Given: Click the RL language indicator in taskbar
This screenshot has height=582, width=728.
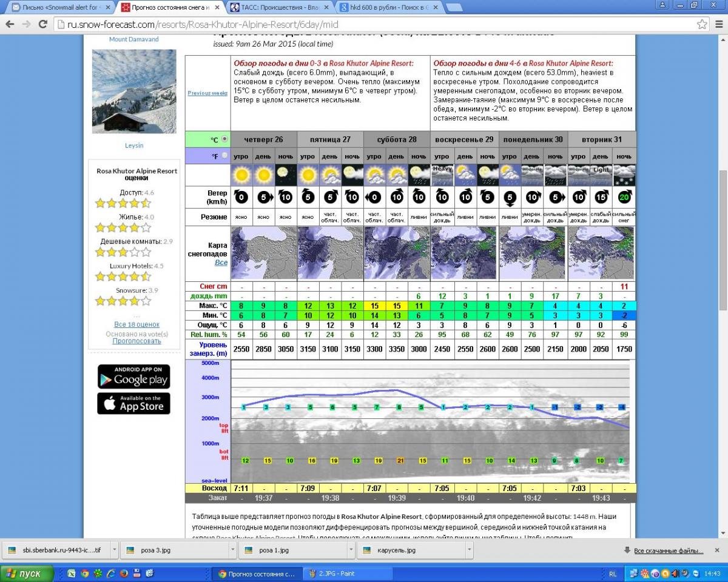Looking at the screenshot, I should [613, 574].
